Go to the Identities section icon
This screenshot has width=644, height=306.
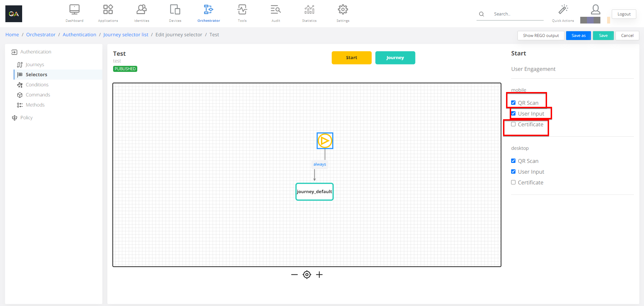click(141, 10)
